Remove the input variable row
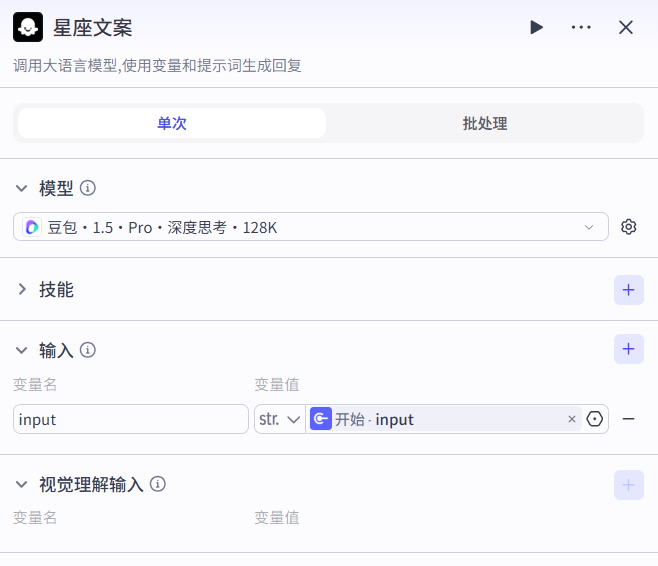 click(629, 419)
